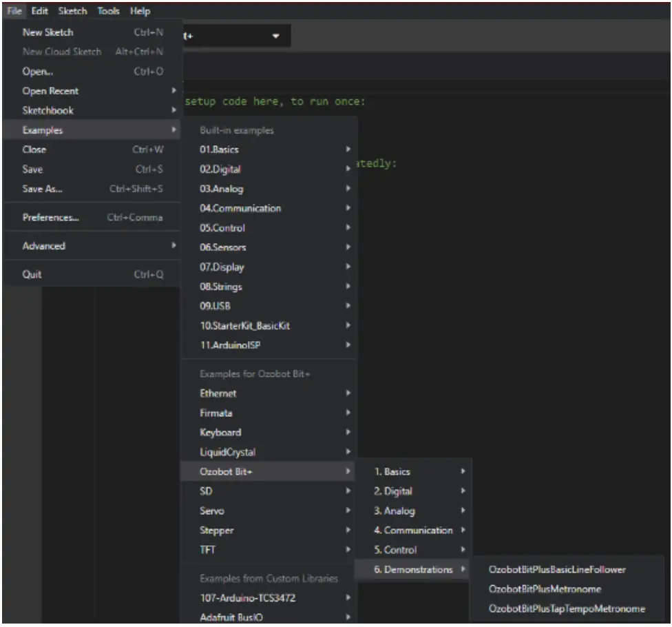This screenshot has height=627, width=672.
Task: Select Examples in the File menu
Action: click(x=92, y=130)
